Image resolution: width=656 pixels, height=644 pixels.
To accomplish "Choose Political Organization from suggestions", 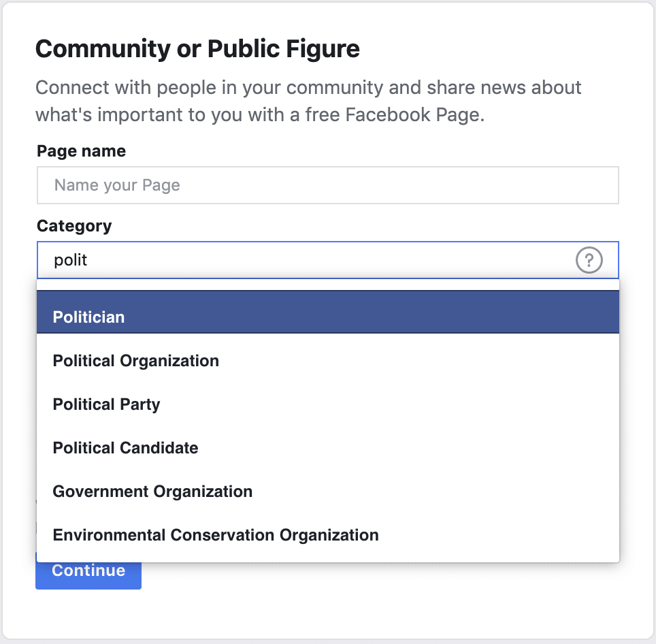I will [x=327, y=361].
